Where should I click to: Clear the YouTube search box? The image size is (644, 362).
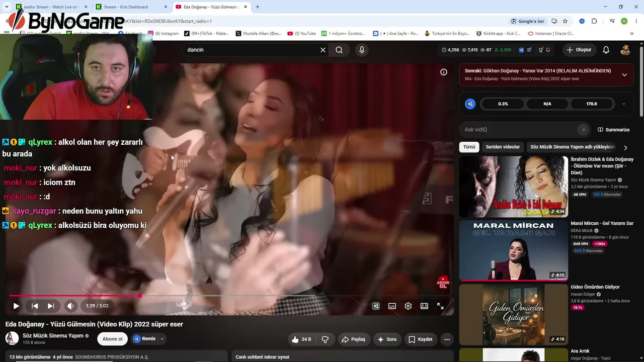[x=323, y=50]
